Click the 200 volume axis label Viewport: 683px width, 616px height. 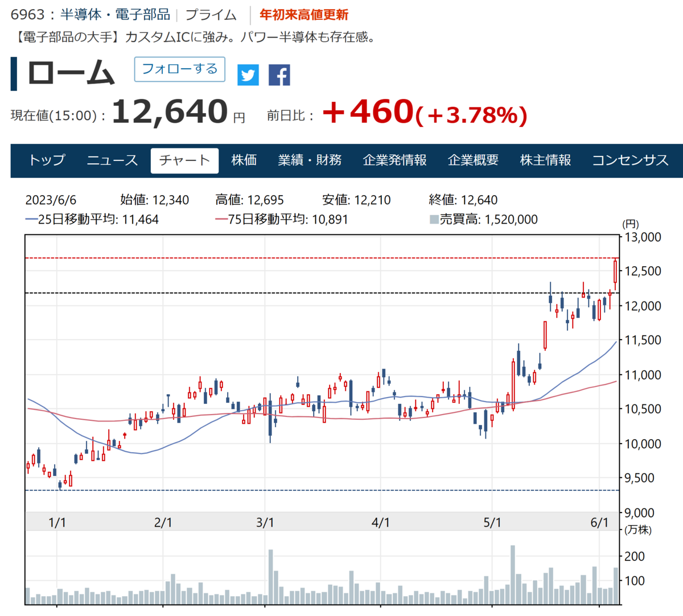(x=635, y=556)
